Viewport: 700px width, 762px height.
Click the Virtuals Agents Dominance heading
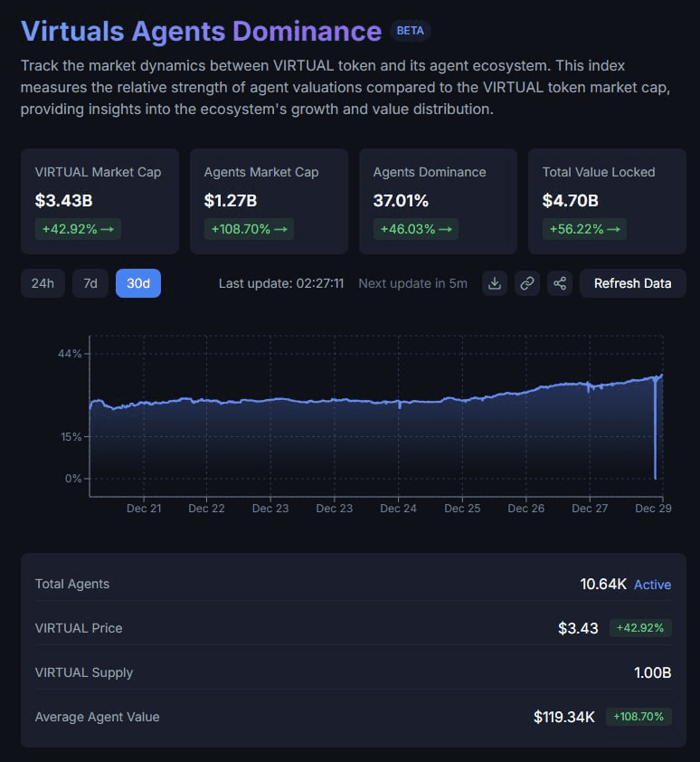pos(201,31)
